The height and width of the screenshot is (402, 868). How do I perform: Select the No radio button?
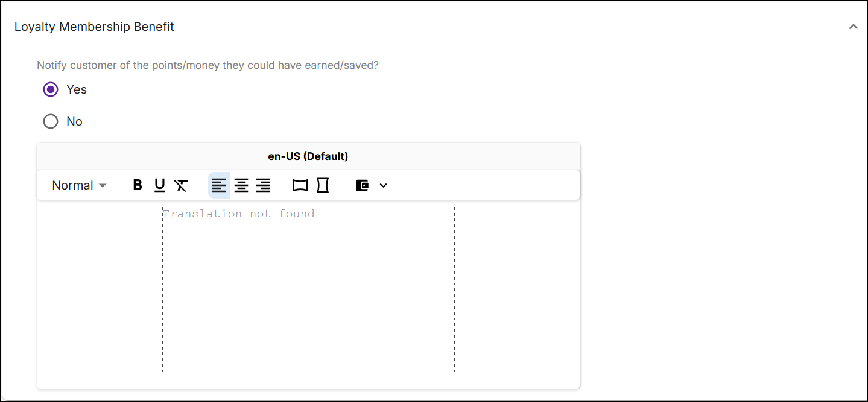51,121
